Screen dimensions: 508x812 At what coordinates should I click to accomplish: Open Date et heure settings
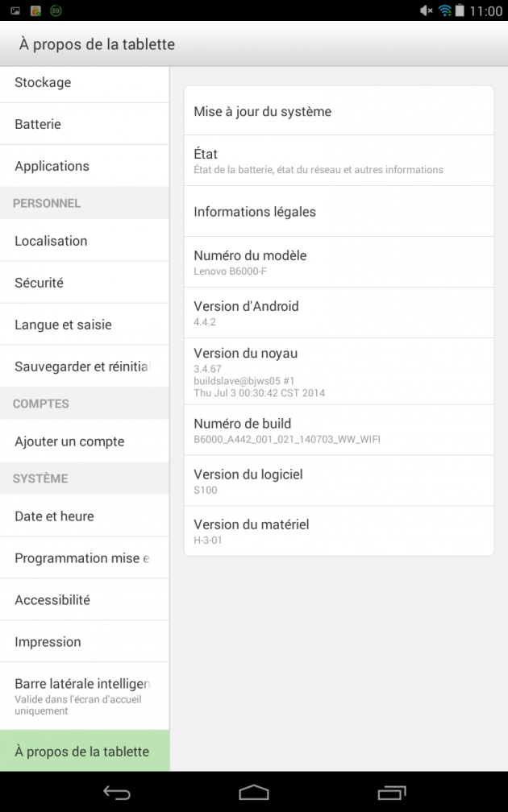[x=85, y=516]
